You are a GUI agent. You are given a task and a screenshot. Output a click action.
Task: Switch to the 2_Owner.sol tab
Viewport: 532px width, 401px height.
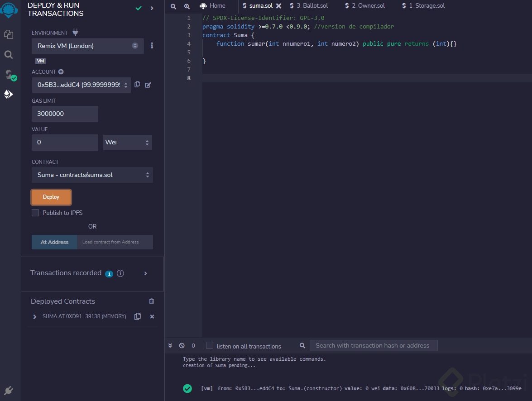365,6
